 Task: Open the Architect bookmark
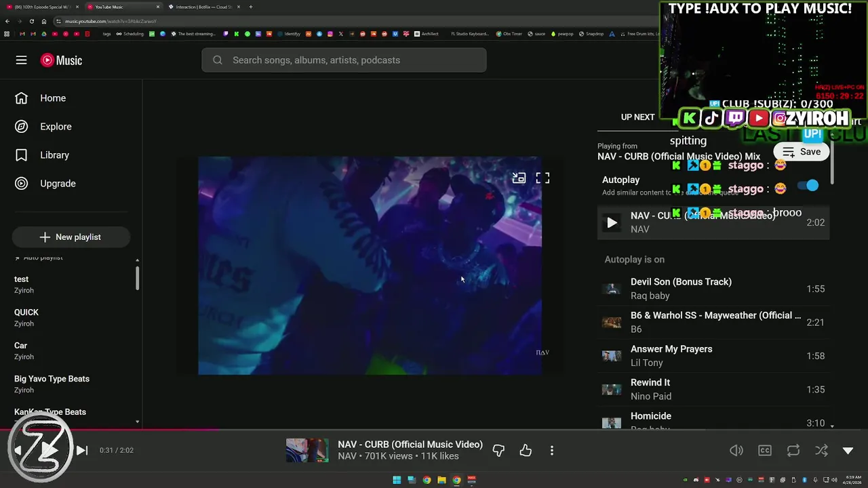pyautogui.click(x=426, y=34)
